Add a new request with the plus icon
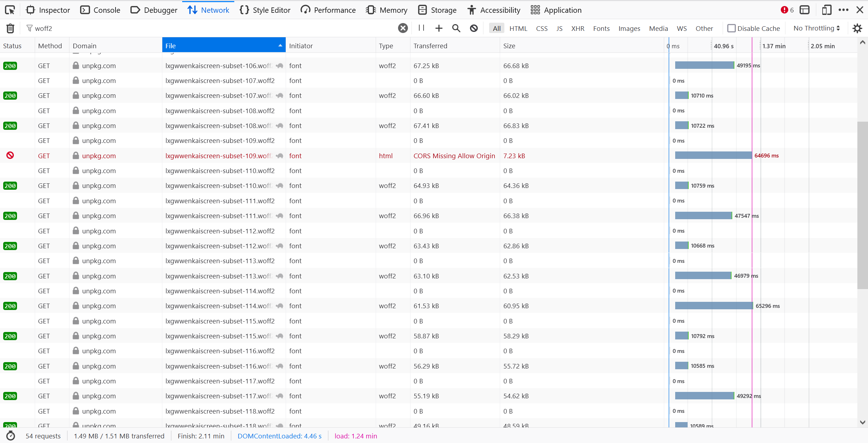The height and width of the screenshot is (443, 868). pos(439,28)
